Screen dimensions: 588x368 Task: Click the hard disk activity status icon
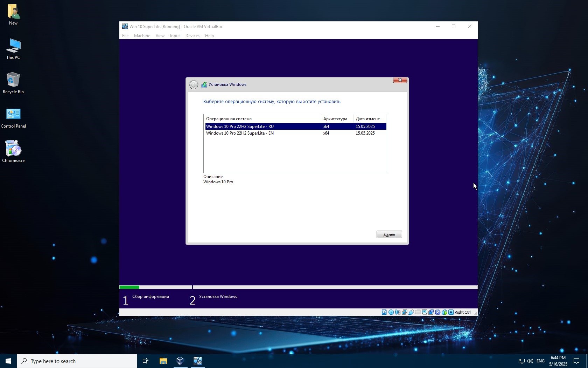pyautogui.click(x=384, y=312)
